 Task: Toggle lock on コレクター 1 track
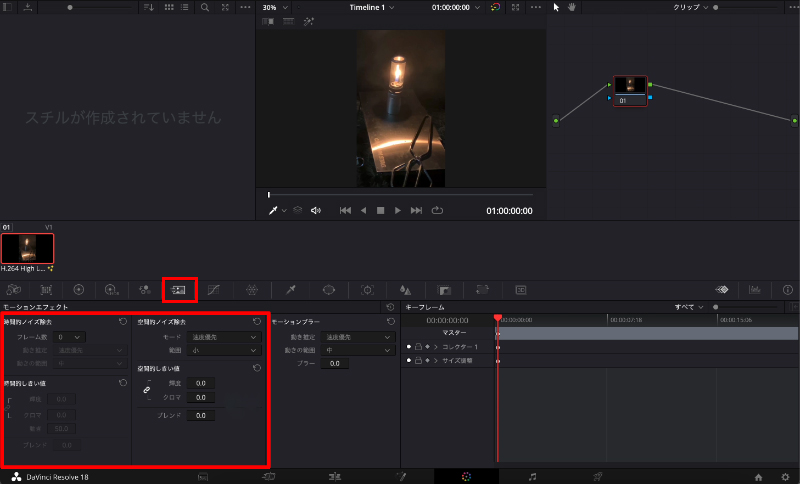(418, 347)
